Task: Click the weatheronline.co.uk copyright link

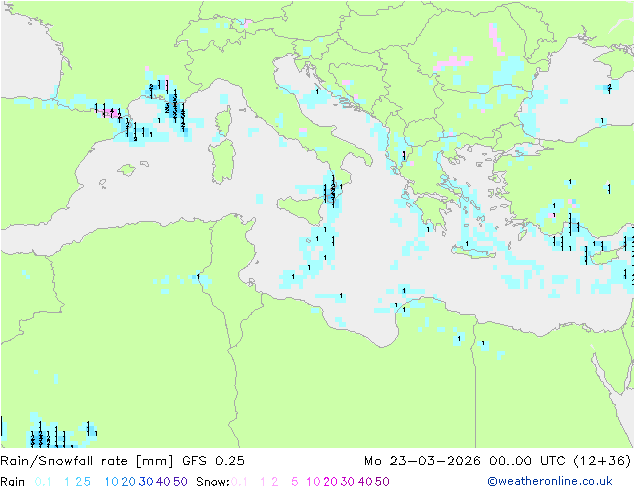Action: tap(550, 481)
